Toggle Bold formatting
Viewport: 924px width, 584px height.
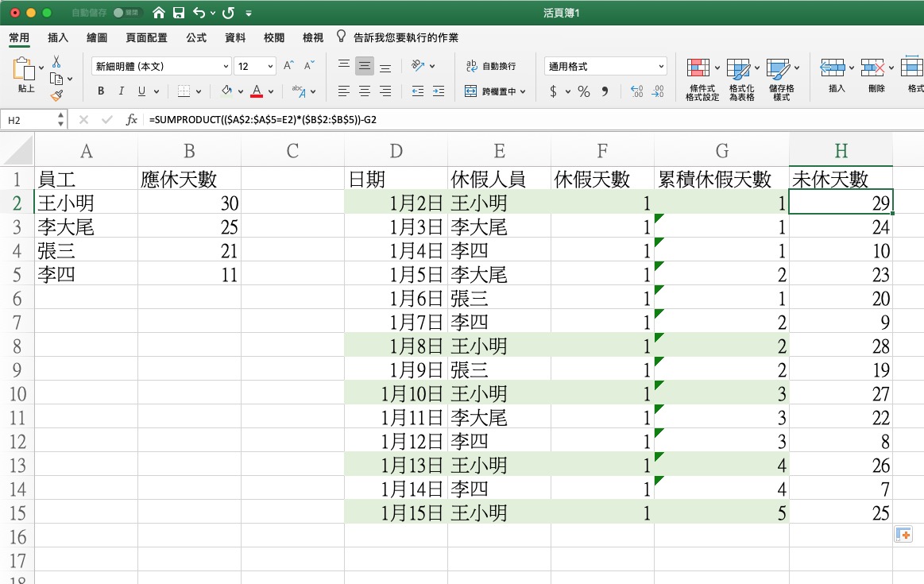101,91
